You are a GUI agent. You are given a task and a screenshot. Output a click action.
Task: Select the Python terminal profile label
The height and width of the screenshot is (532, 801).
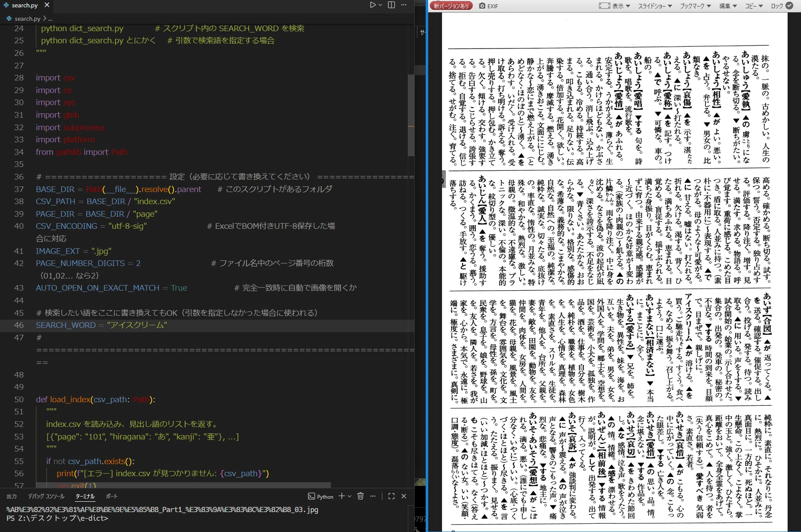point(320,497)
